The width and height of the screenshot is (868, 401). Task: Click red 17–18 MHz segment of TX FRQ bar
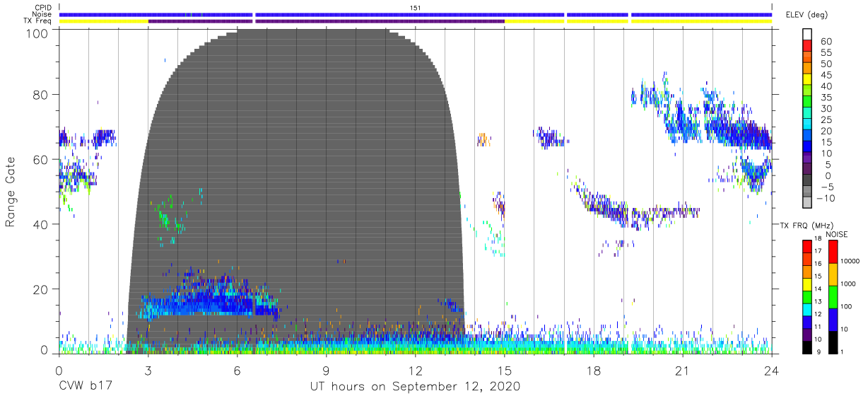pyautogui.click(x=807, y=246)
